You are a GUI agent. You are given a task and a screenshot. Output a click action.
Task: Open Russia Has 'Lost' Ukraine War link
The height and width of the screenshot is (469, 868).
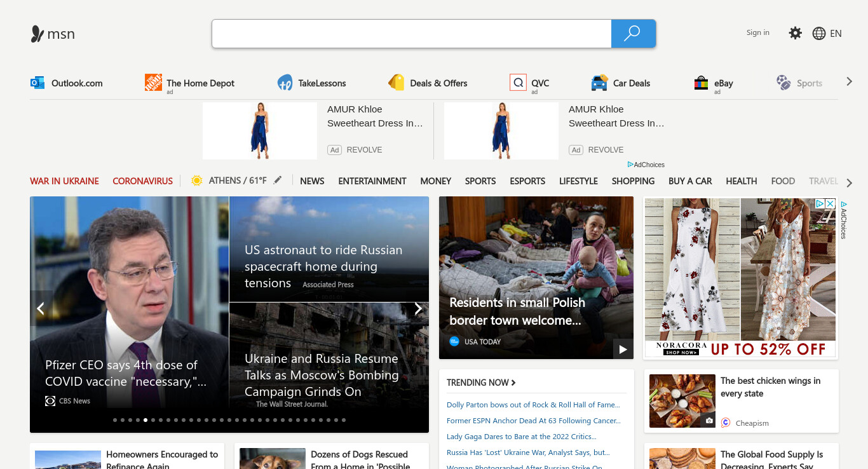(528, 452)
